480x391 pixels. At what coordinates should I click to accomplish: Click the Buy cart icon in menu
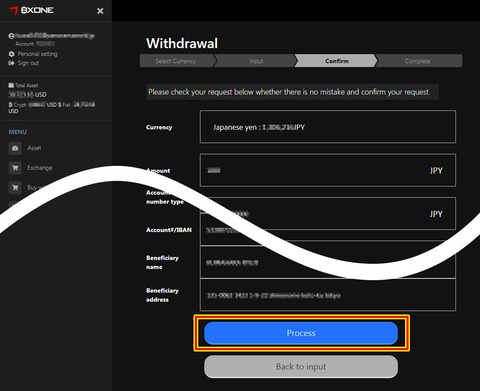[15, 187]
